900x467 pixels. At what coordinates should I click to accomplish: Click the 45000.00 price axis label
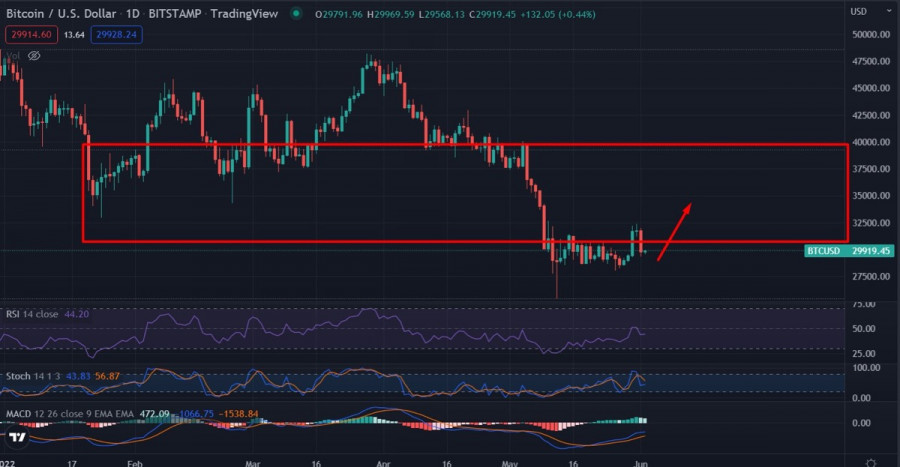point(871,88)
